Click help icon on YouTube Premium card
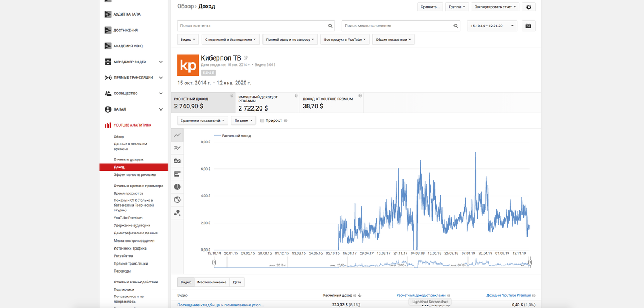The image size is (644, 308). click(x=360, y=96)
